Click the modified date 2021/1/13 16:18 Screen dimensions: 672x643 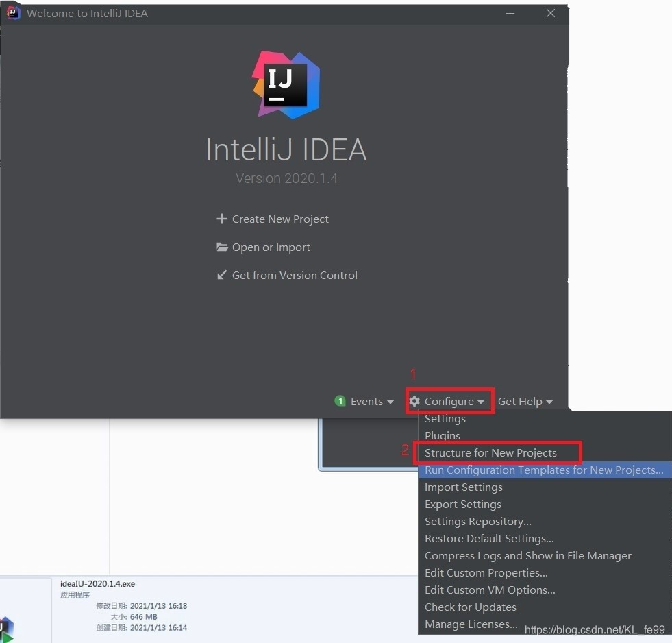(x=158, y=606)
